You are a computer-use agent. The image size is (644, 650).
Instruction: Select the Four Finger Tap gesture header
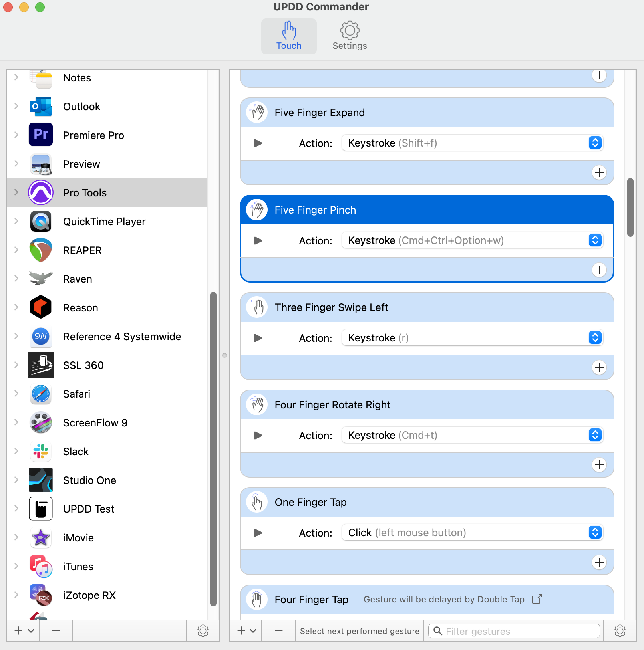click(427, 599)
